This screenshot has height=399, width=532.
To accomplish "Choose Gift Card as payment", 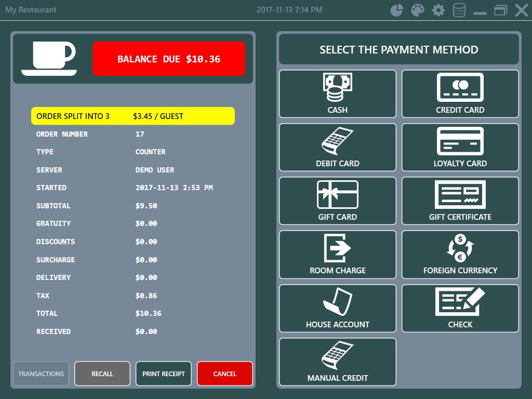I will [x=338, y=201].
